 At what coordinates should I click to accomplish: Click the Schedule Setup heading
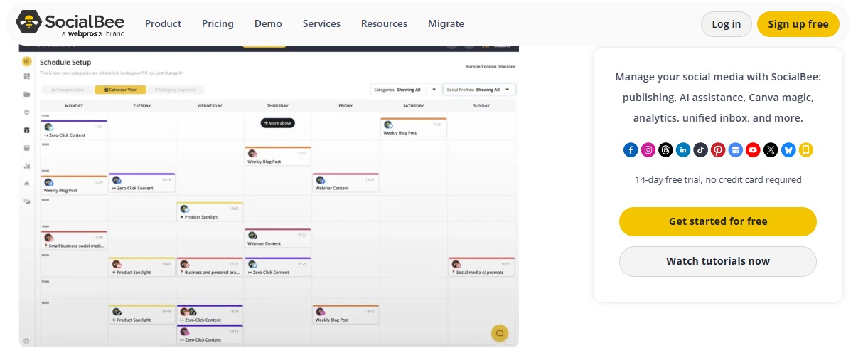point(65,63)
